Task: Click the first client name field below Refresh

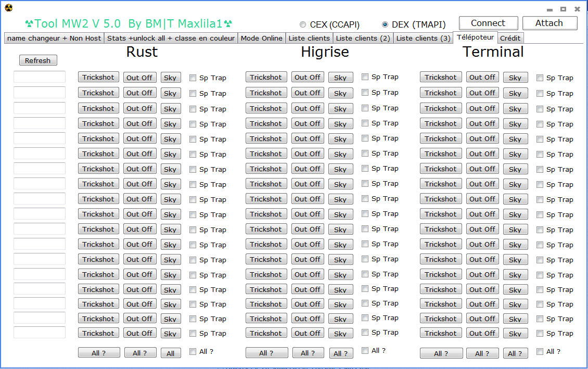Action: pos(40,77)
